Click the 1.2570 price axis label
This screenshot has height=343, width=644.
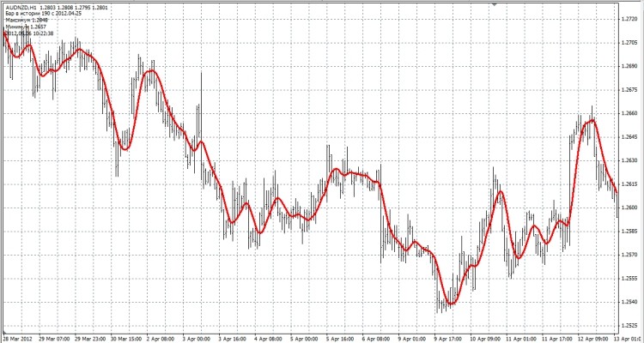[629, 255]
